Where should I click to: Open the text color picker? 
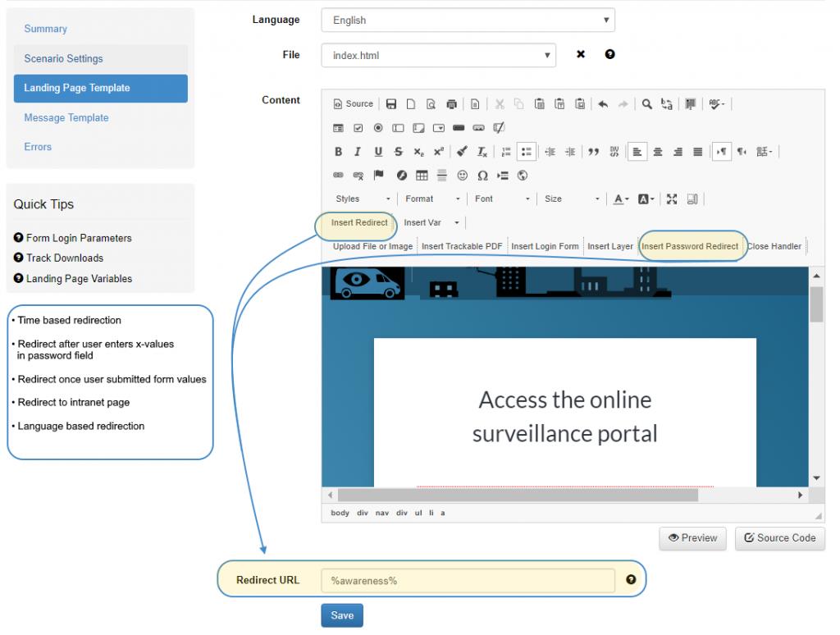point(621,199)
